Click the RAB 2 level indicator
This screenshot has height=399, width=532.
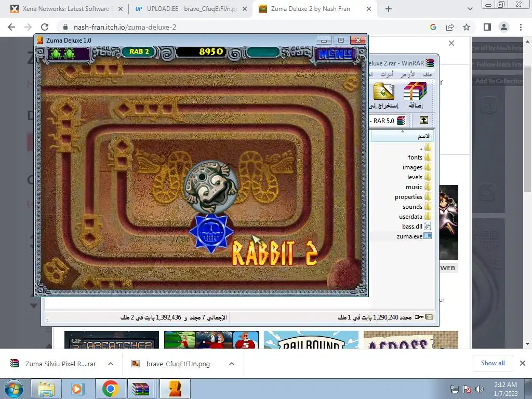tap(139, 51)
